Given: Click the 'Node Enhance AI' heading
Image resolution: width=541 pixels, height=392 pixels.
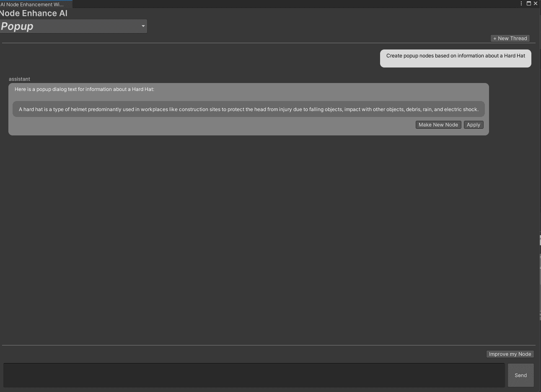Looking at the screenshot, I should pyautogui.click(x=34, y=13).
